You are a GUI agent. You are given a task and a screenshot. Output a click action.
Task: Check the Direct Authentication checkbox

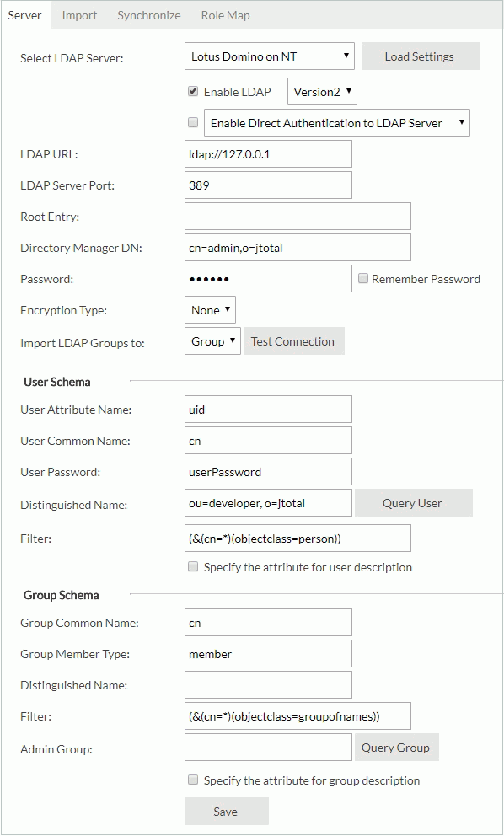[x=192, y=122]
